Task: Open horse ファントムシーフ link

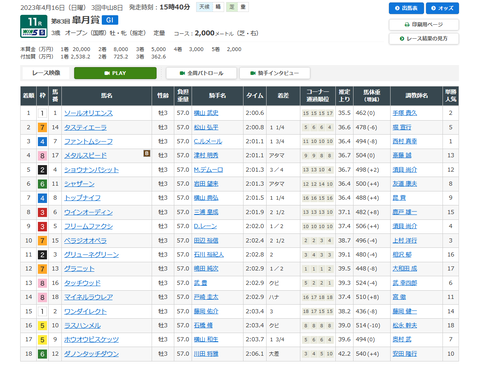Action: coord(88,142)
